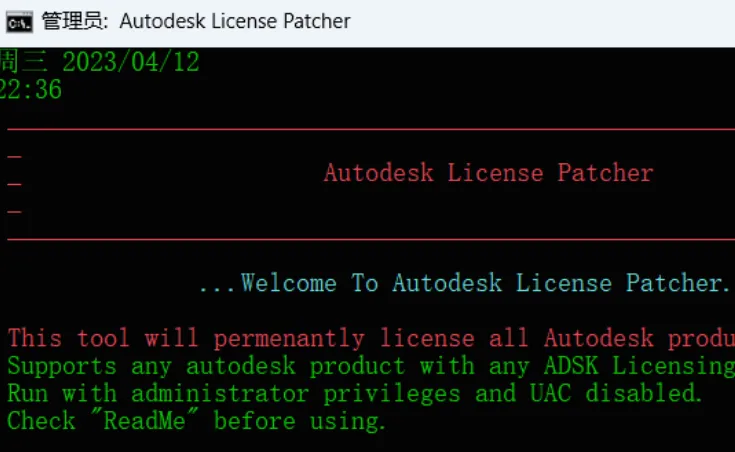Viewport: 735px width, 452px height.
Task: Click the 'Supports any autodesk product' line
Action: [371, 366]
